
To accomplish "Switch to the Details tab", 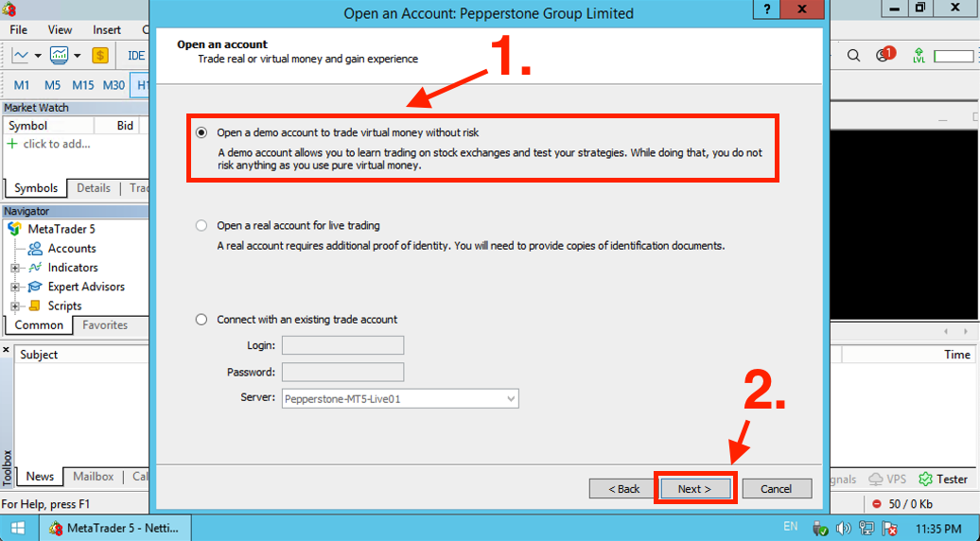I will pos(94,188).
